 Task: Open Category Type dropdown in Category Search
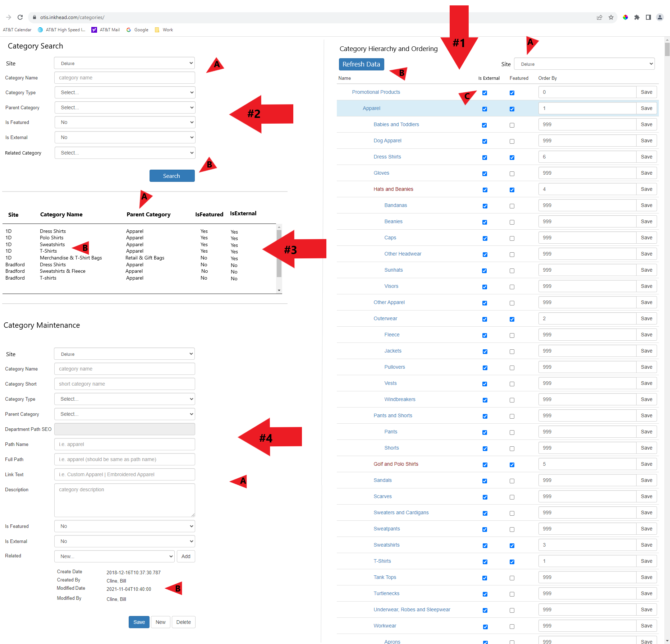125,93
